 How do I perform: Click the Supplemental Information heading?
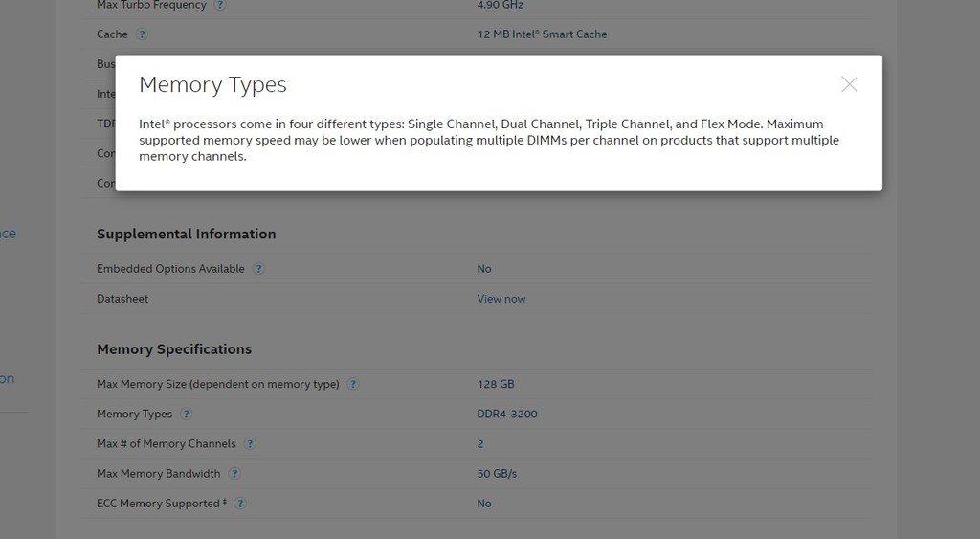coord(186,234)
